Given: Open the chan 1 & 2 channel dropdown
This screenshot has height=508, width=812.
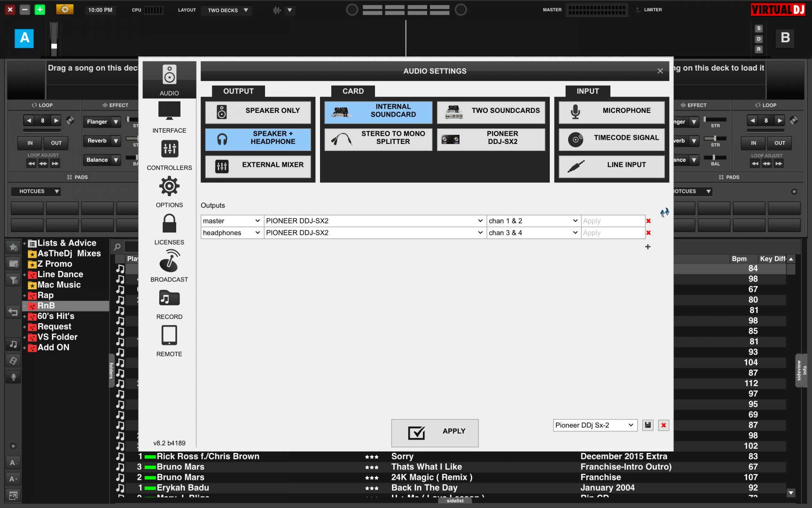Looking at the screenshot, I should [533, 221].
